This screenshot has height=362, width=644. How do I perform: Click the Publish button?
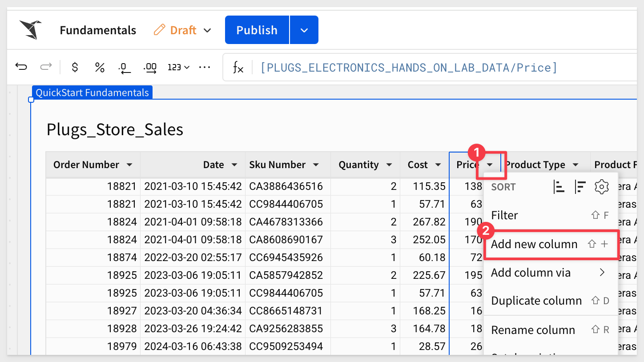[x=257, y=30]
